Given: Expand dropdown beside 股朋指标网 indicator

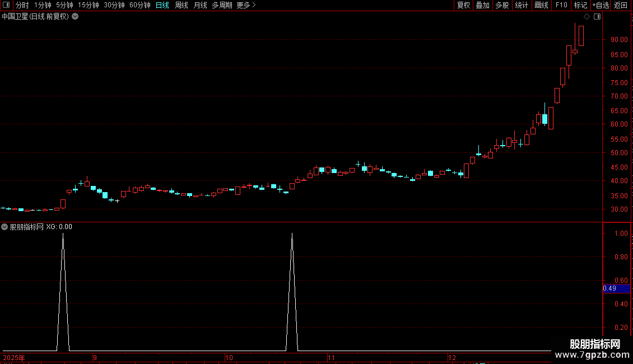Looking at the screenshot, I should [4, 227].
